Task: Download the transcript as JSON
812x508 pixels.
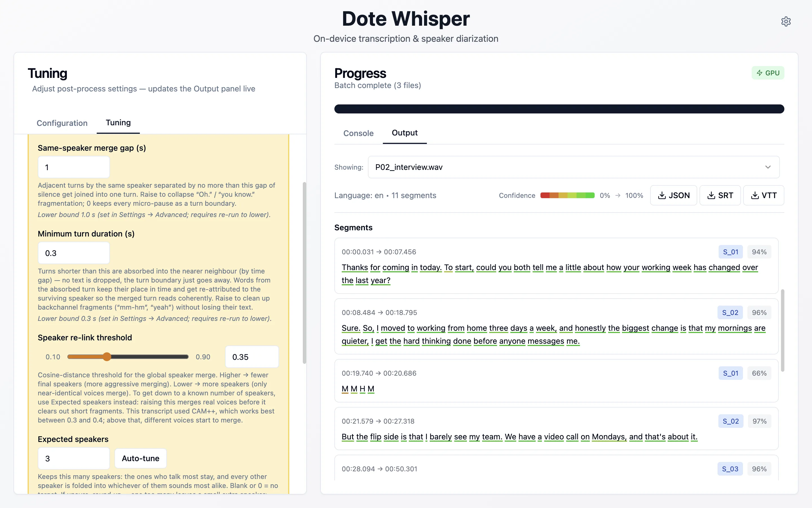Action: click(x=673, y=195)
